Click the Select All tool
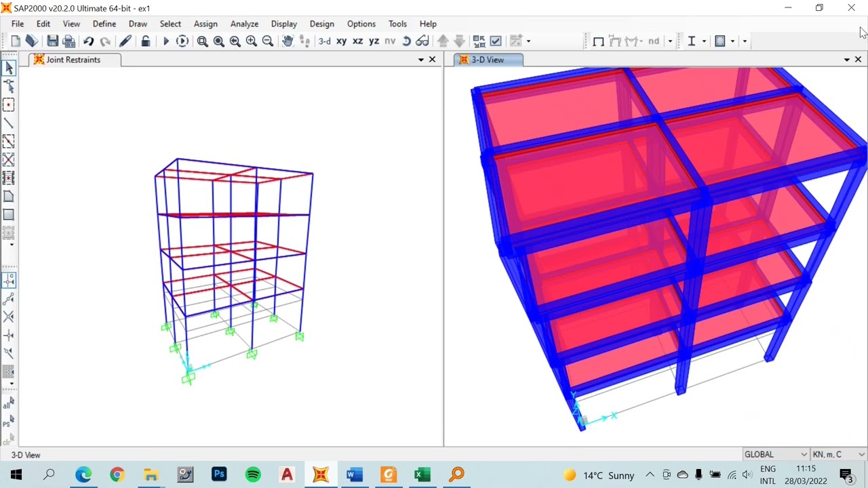 pos(9,403)
